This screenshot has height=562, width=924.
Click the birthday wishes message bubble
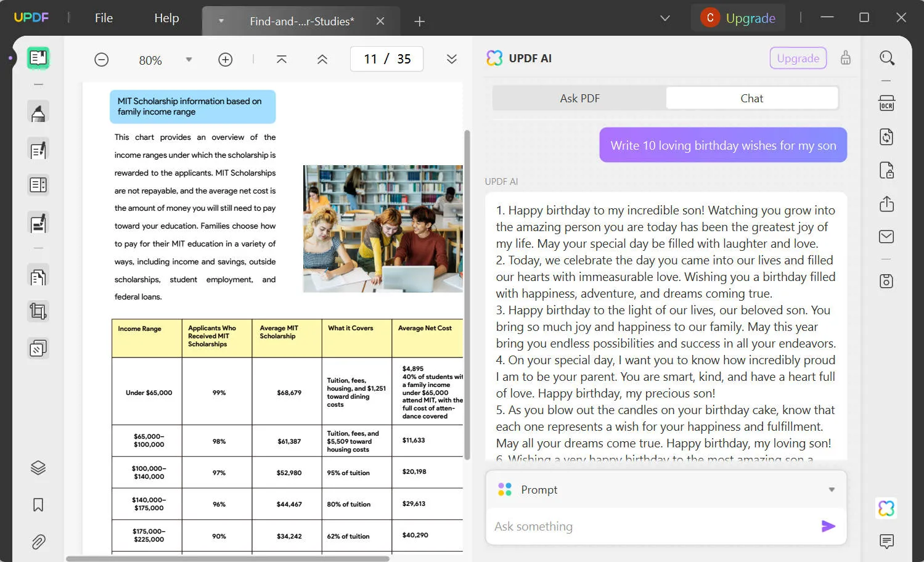(723, 145)
